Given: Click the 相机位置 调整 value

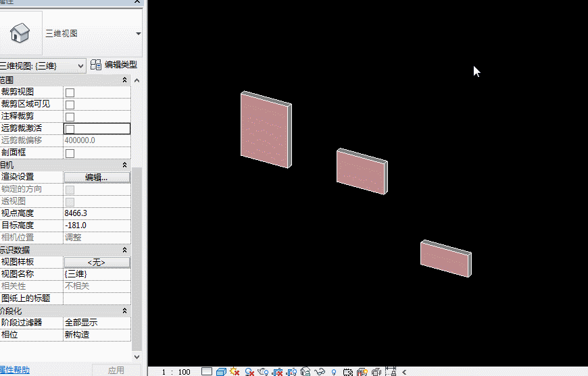Looking at the screenshot, I should click(x=97, y=238).
